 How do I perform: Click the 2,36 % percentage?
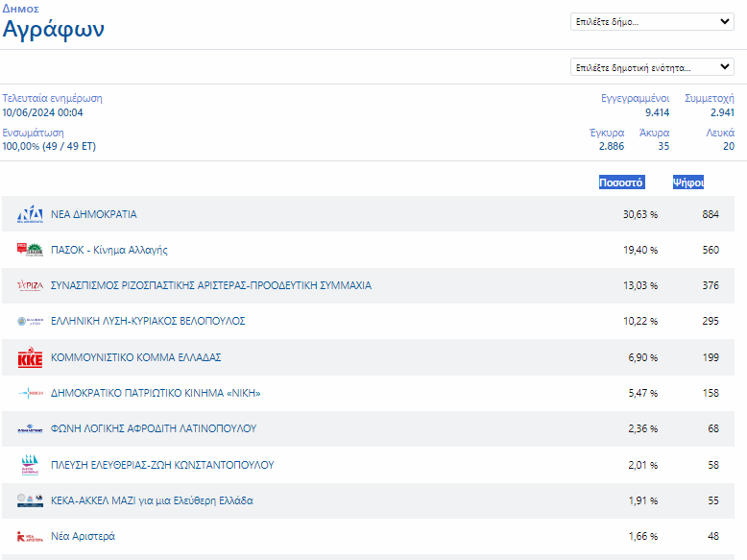[x=642, y=428]
